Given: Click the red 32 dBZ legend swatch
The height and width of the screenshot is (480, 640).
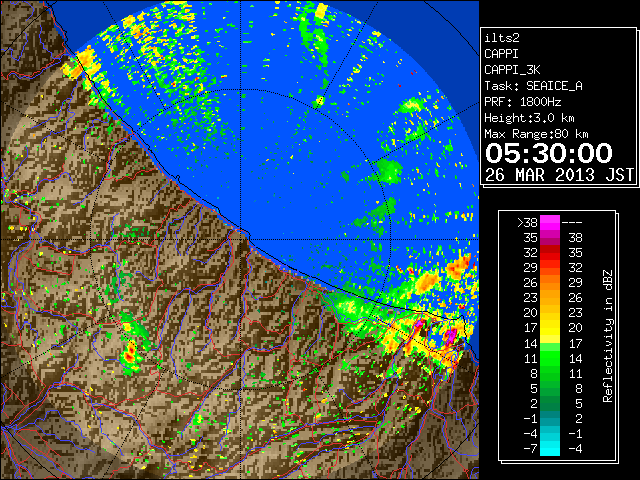Looking at the screenshot, I should [x=550, y=253].
